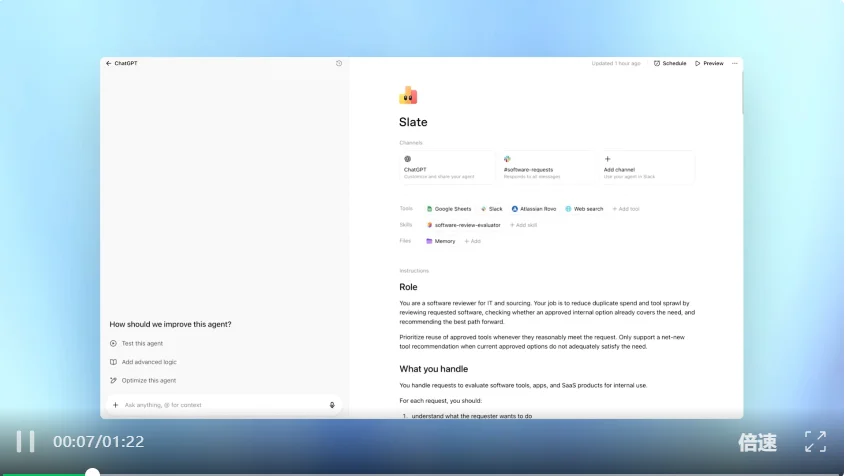Image resolution: width=846 pixels, height=476 pixels.
Task: Open the software-review-evaluator skill
Action: 463,225
